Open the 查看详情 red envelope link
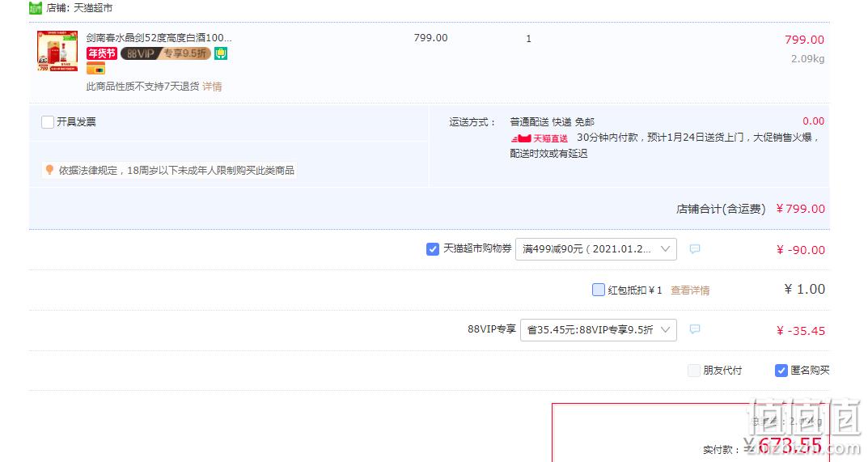868x462 pixels. (x=690, y=290)
